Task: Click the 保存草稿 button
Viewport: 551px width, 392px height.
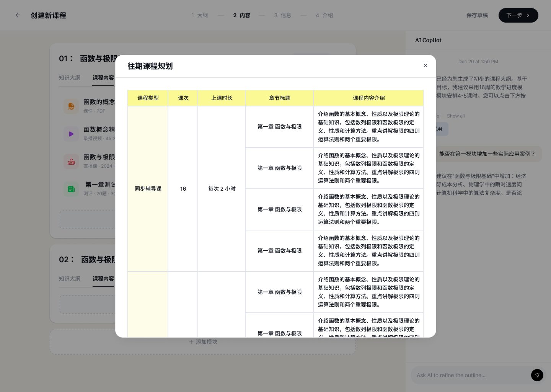Action: tap(477, 15)
